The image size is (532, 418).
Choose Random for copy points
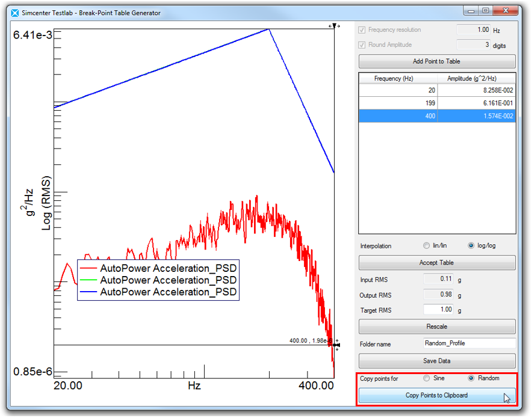click(471, 378)
